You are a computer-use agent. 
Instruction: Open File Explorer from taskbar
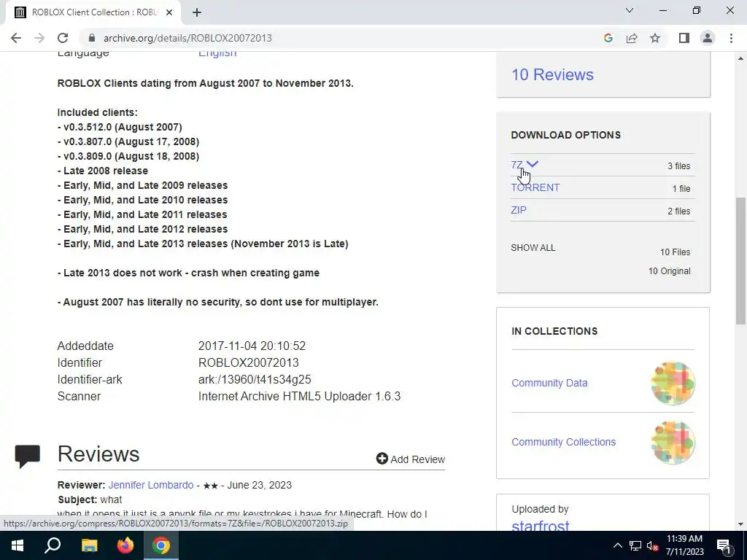[89, 545]
